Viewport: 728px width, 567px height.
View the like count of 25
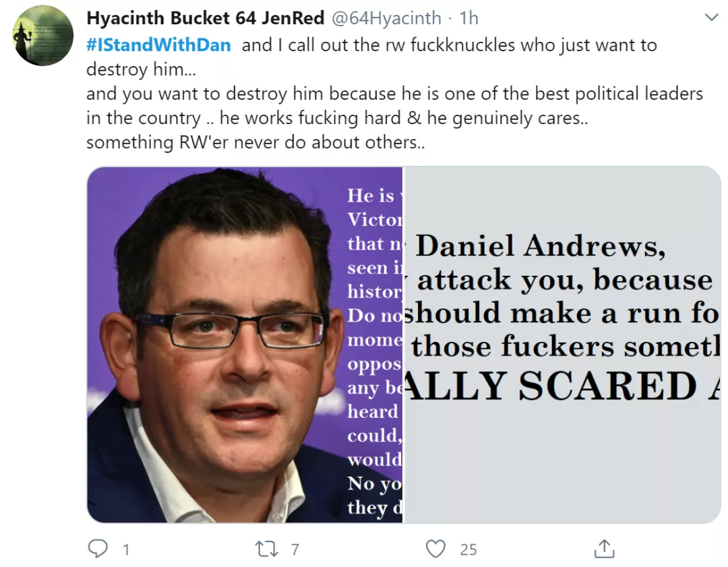[468, 550]
